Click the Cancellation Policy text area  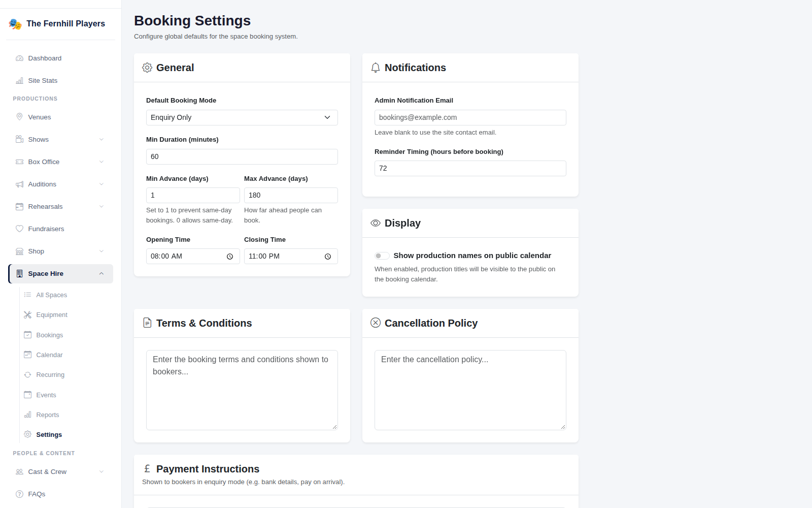[x=470, y=390]
